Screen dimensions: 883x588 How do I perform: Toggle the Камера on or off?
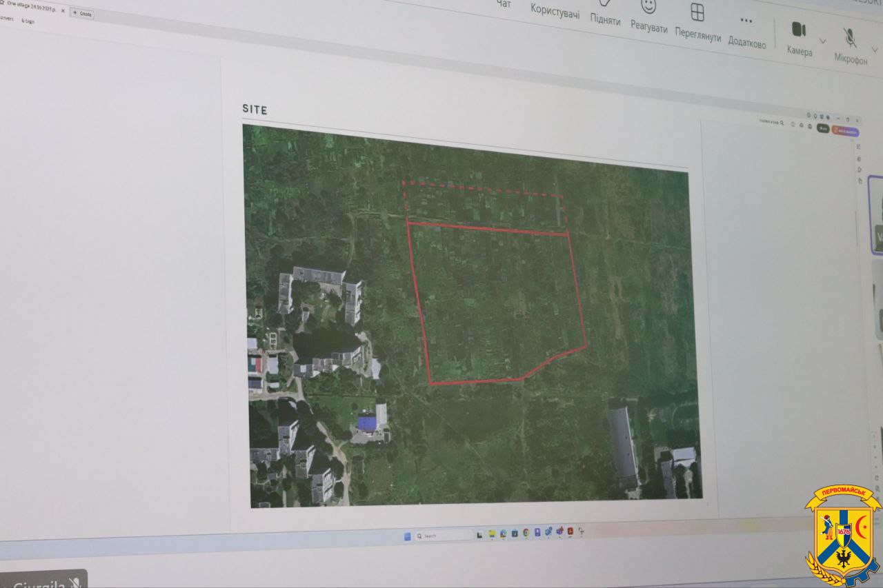pyautogui.click(x=798, y=30)
